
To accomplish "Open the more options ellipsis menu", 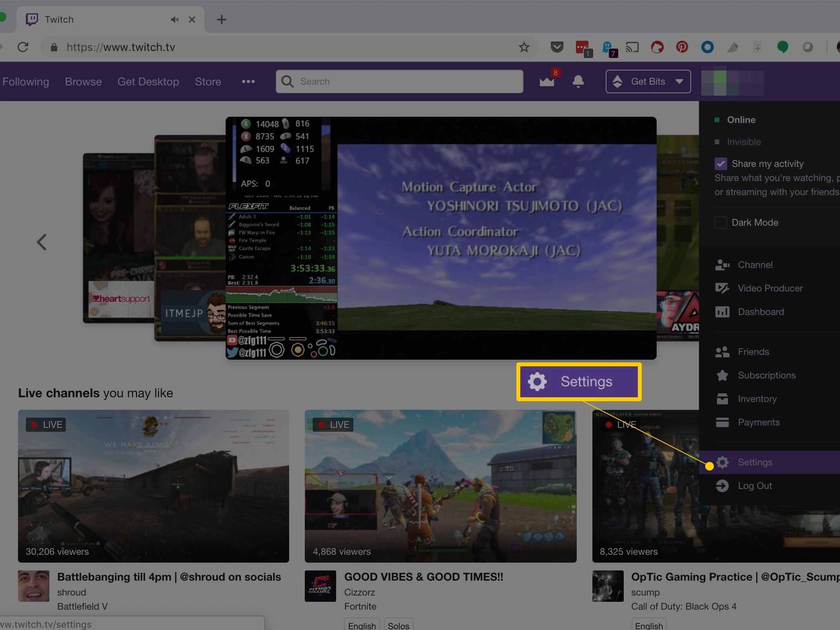I will coord(248,81).
